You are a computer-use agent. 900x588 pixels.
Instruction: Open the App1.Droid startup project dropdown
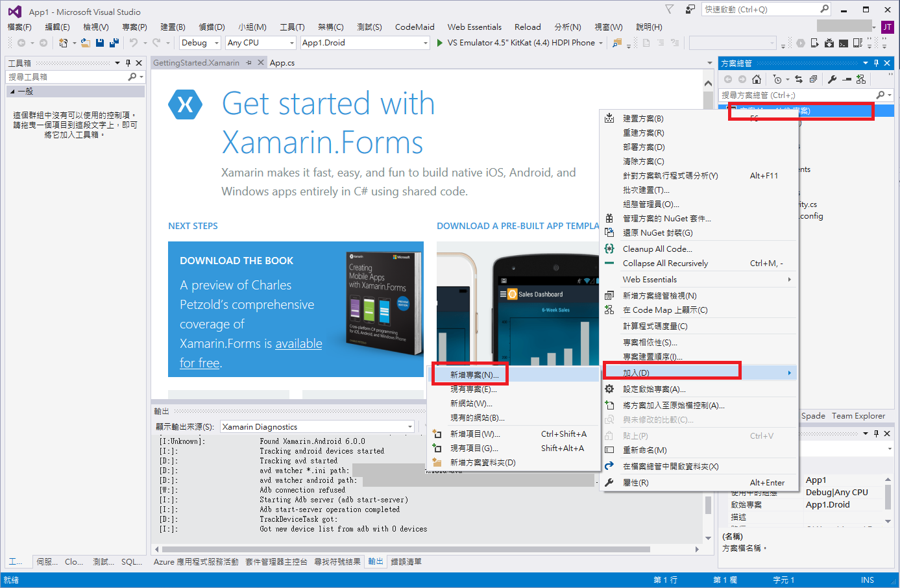(x=365, y=43)
